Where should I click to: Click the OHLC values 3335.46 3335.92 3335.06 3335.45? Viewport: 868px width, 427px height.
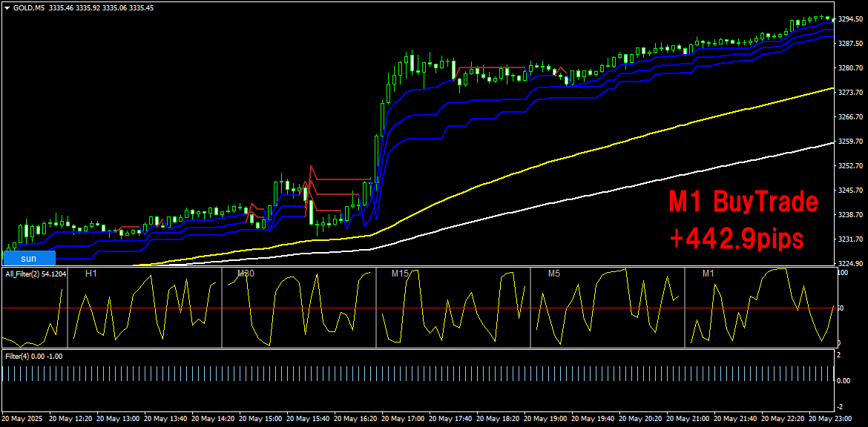click(x=102, y=7)
